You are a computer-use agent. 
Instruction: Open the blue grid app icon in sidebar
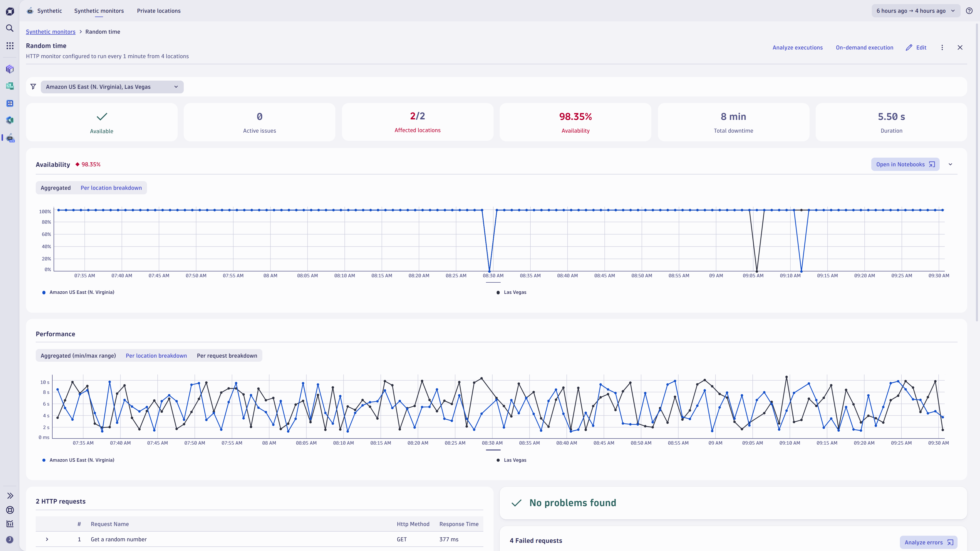10,103
